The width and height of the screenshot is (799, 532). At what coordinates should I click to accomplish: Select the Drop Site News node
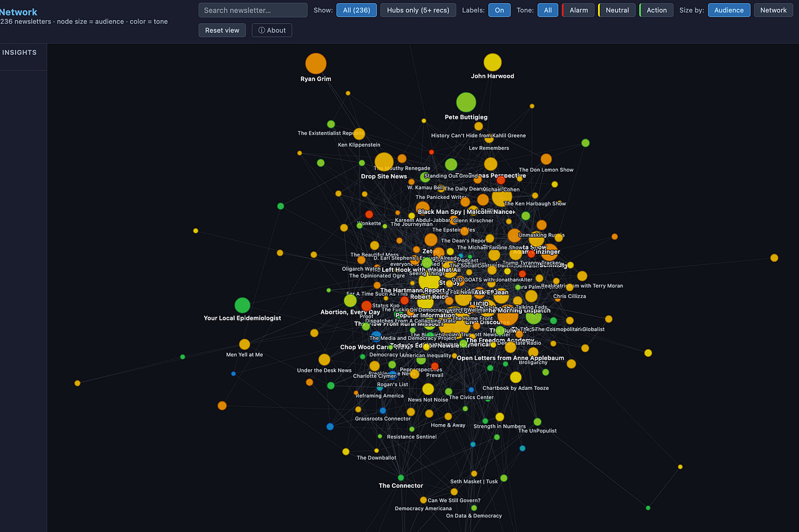tap(384, 162)
